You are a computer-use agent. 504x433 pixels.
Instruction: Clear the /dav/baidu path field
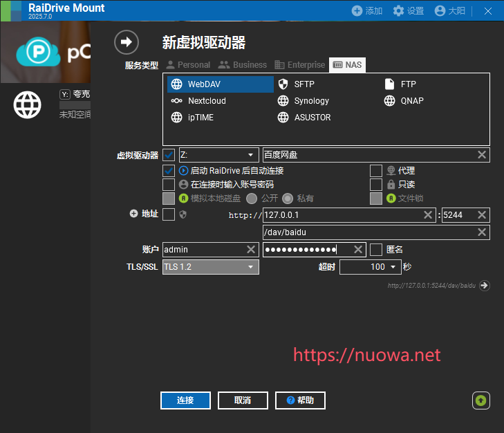coord(481,232)
